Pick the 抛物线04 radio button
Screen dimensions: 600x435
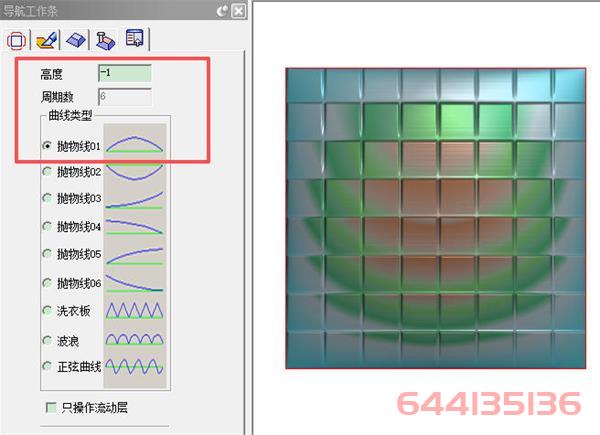pyautogui.click(x=47, y=226)
